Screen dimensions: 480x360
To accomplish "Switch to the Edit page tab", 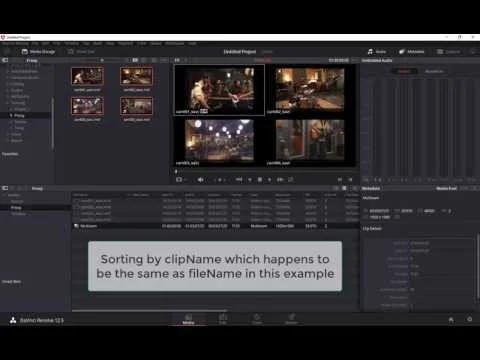I will point(223,319).
